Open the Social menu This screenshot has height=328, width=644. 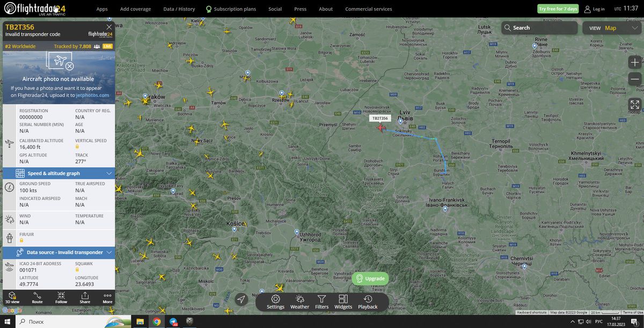(x=275, y=9)
